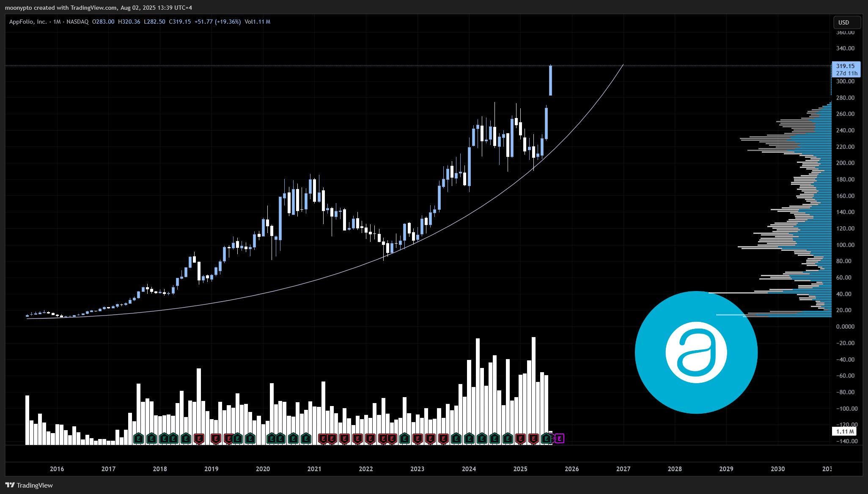Viewport: 868px width, 494px height.
Task: Click the 340.00 price scale label
Action: tap(845, 48)
